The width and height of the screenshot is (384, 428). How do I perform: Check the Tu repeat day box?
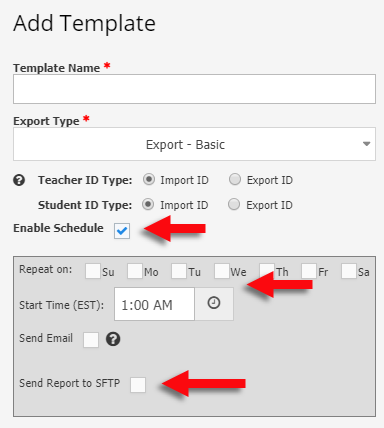pyautogui.click(x=179, y=271)
